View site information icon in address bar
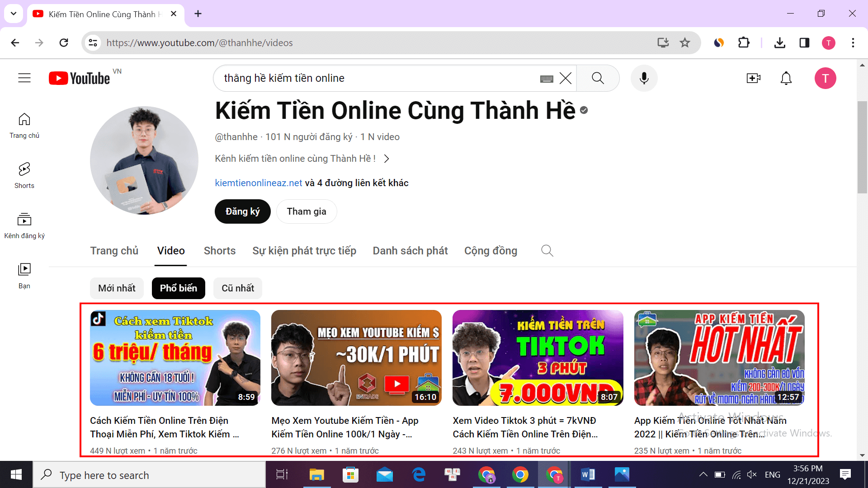This screenshot has height=488, width=868. [93, 42]
